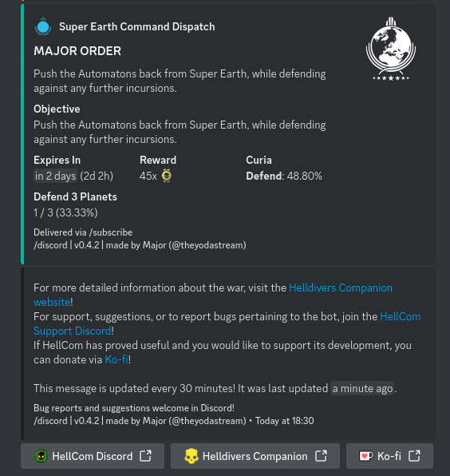Click the 'Today at 18:30' footer timestamp
Image resolution: width=450 pixels, height=476 pixels.
tap(284, 421)
